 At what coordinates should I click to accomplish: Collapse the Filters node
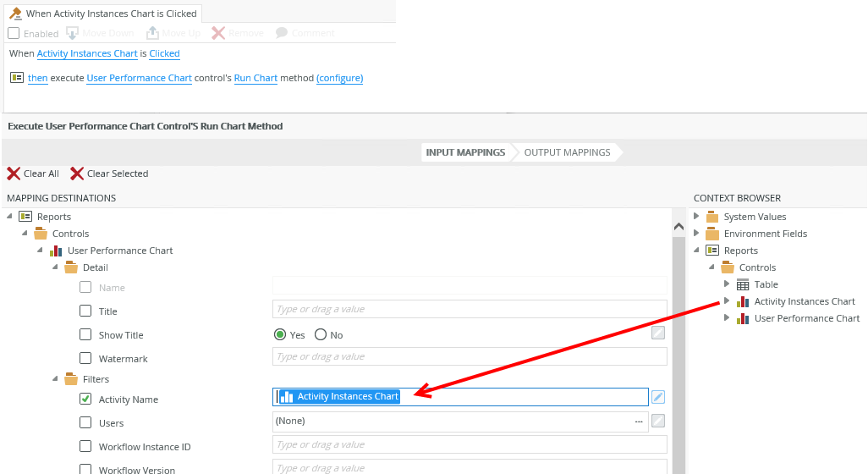tap(55, 378)
